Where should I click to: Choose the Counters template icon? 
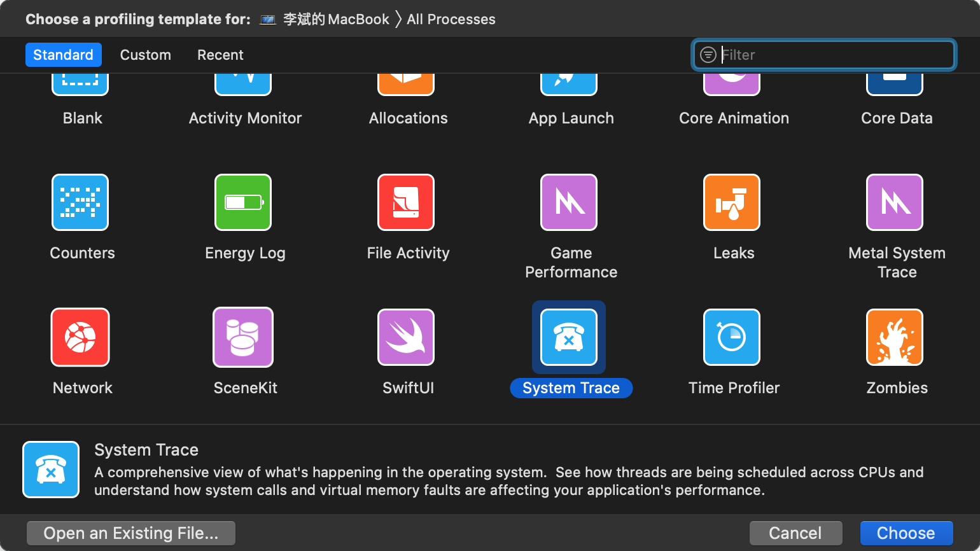[x=80, y=202]
